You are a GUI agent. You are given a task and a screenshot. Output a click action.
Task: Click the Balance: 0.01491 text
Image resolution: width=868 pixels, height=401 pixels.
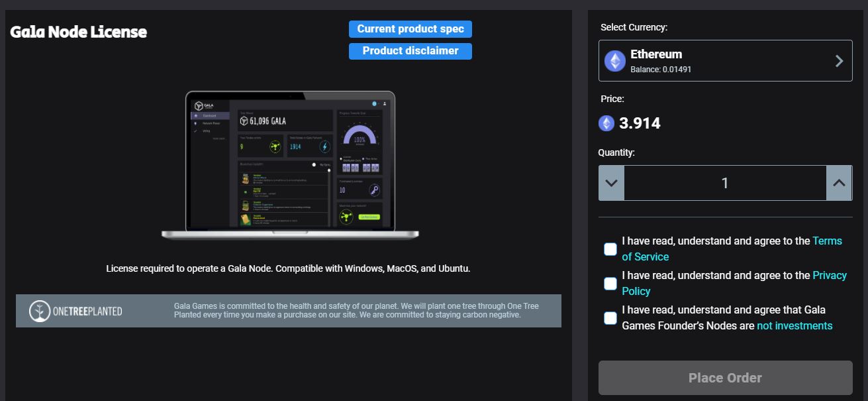[661, 69]
